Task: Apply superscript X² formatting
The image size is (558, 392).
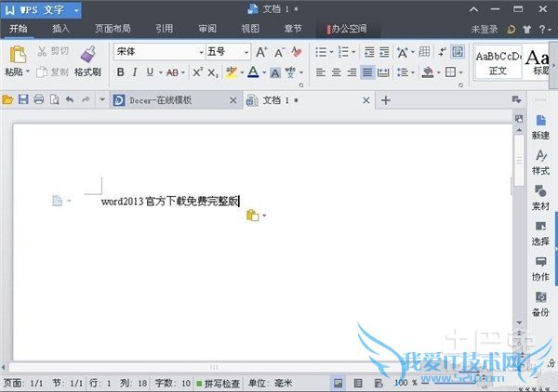Action: tap(197, 72)
